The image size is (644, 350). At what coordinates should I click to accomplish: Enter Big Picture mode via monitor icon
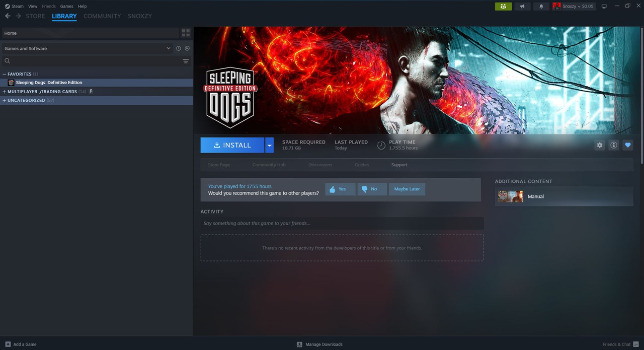pos(604,6)
